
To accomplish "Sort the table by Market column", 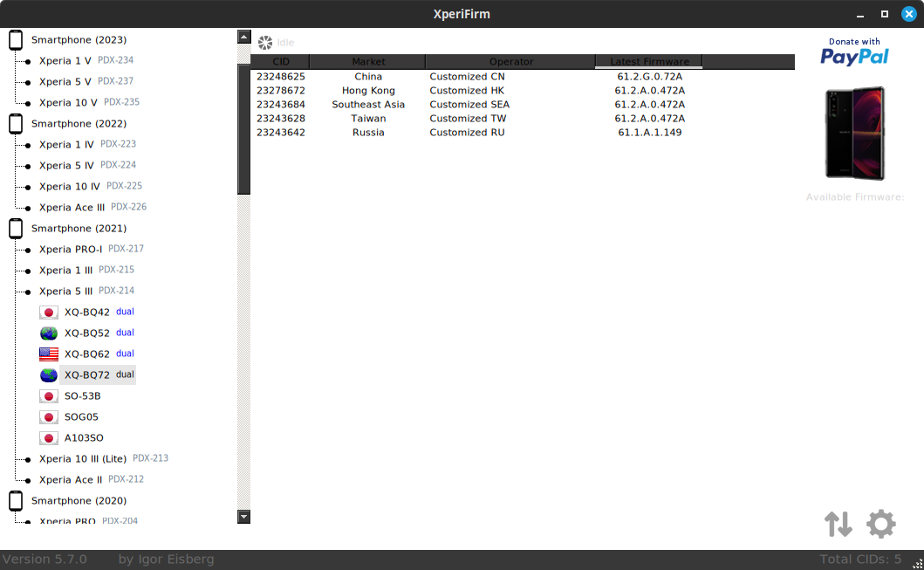I will (367, 62).
